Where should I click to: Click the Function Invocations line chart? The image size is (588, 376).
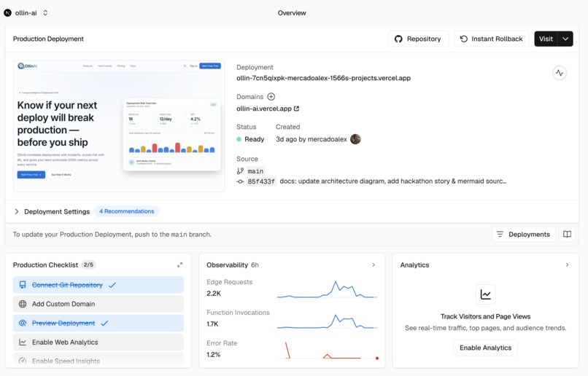click(327, 321)
